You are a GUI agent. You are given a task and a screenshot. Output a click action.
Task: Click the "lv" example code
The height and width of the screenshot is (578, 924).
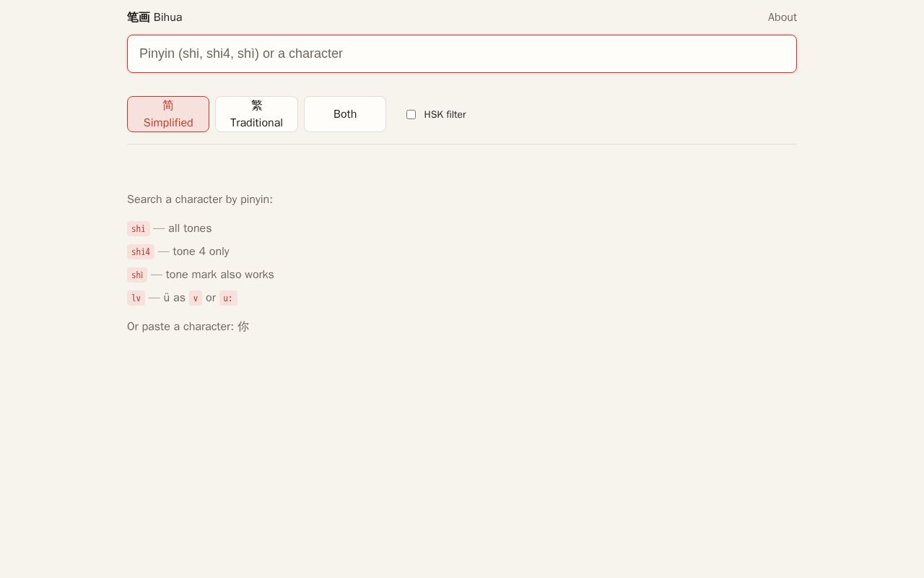coord(136,298)
